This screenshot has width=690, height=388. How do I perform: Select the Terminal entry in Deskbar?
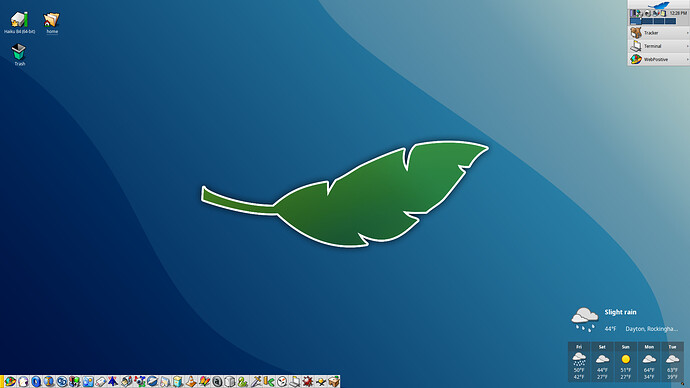[658, 46]
